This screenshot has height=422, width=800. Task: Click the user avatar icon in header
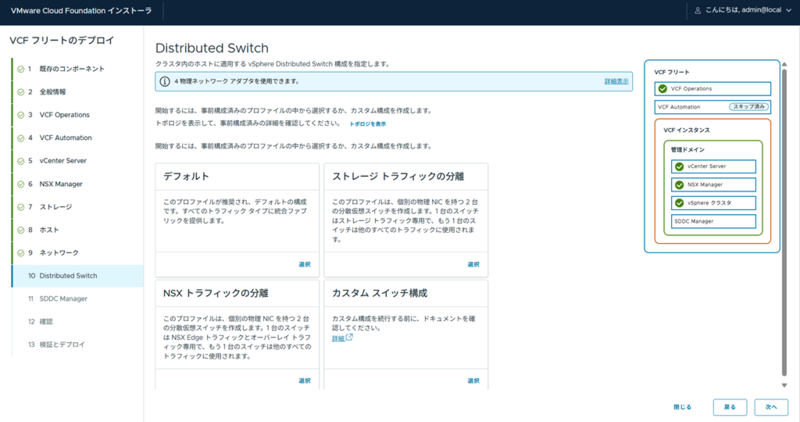tap(697, 10)
